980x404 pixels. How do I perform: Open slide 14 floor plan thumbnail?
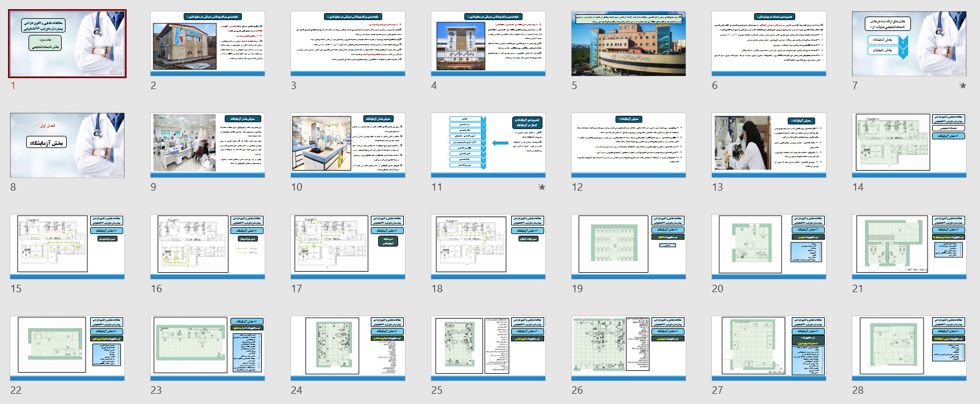pos(909,145)
